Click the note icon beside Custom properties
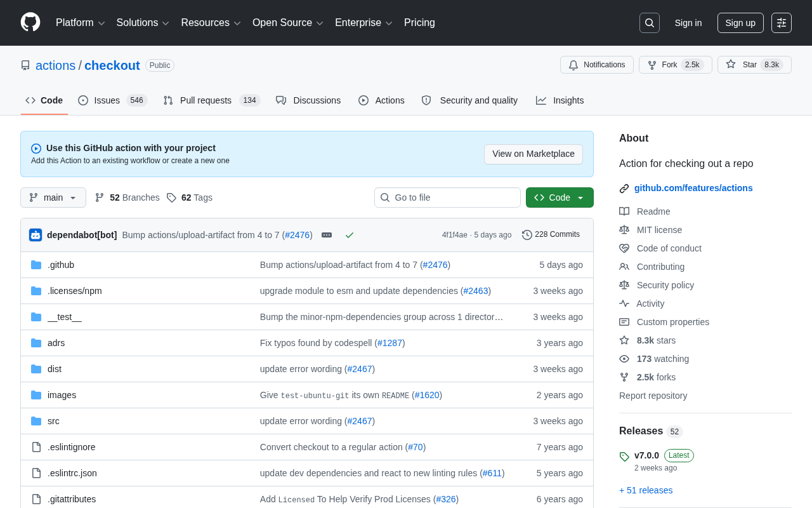Viewport: 812px width, 508px height. [624, 322]
